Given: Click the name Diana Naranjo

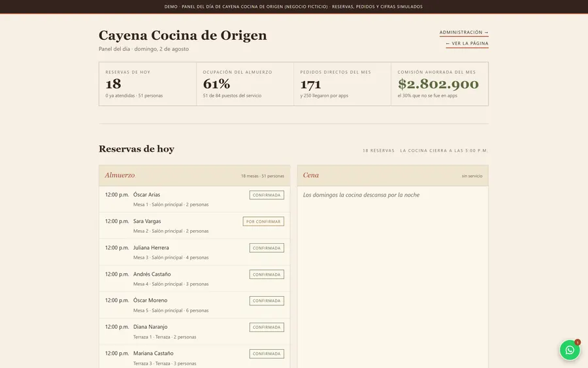Looking at the screenshot, I should coord(150,327).
